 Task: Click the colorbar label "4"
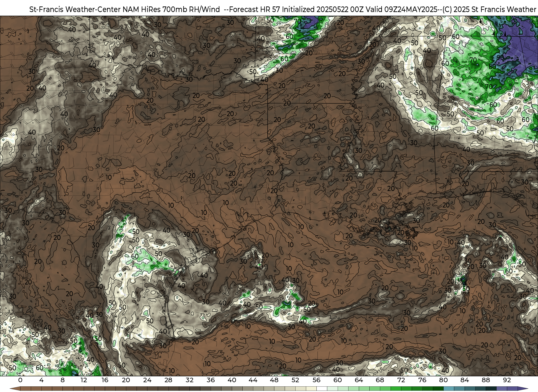click(41, 380)
